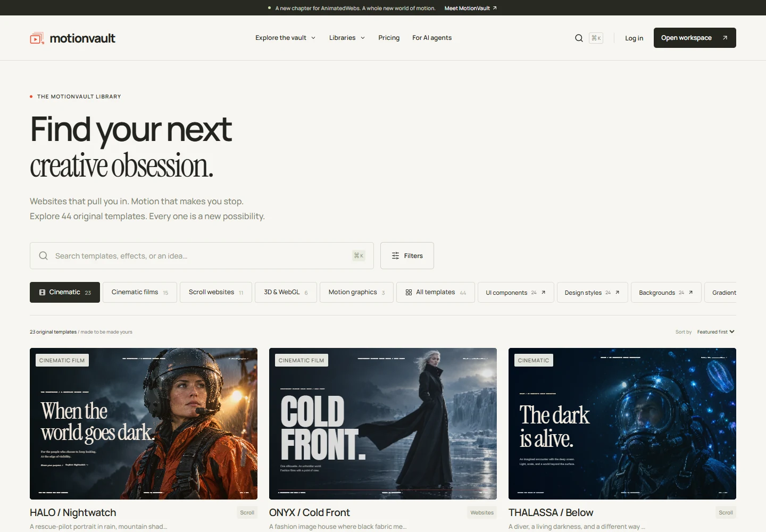Open THALASSA / Below thumbnail
The width and height of the screenshot is (766, 532).
622,423
